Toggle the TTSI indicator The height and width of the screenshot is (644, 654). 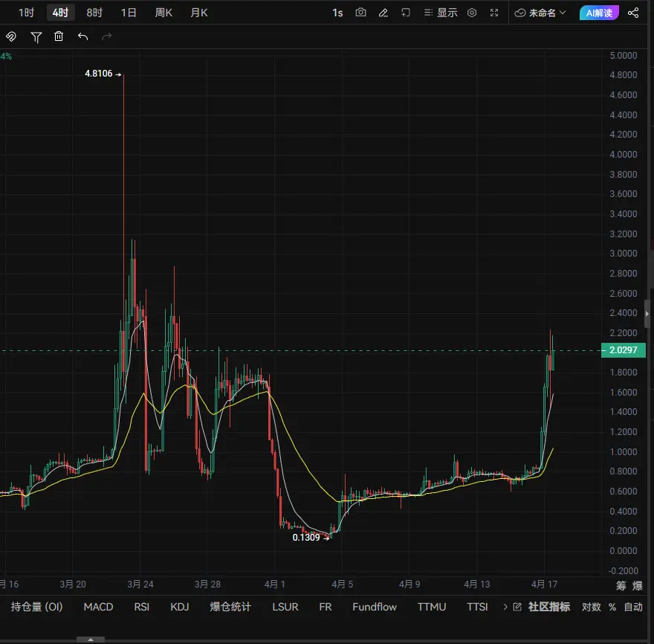pos(477,606)
